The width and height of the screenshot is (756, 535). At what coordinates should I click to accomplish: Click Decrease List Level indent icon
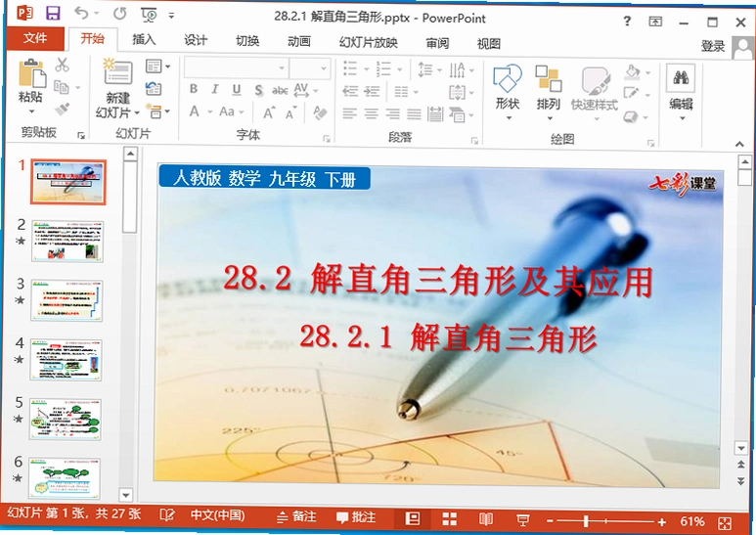tap(350, 91)
